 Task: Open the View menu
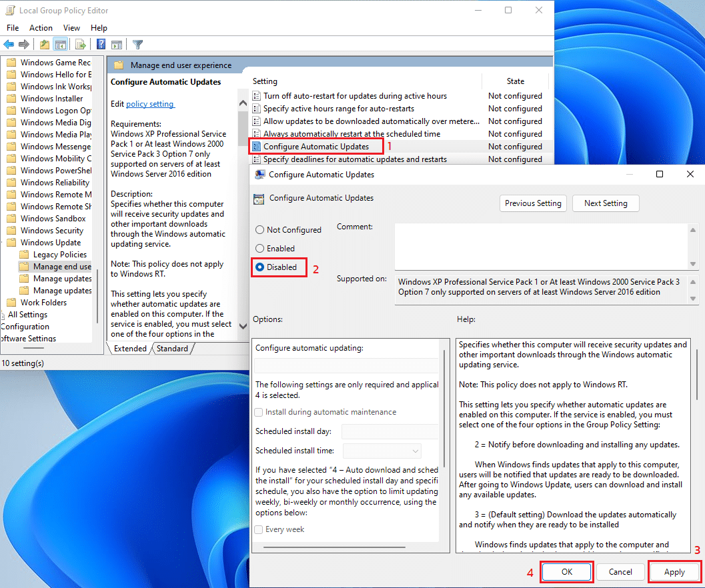coord(71,28)
